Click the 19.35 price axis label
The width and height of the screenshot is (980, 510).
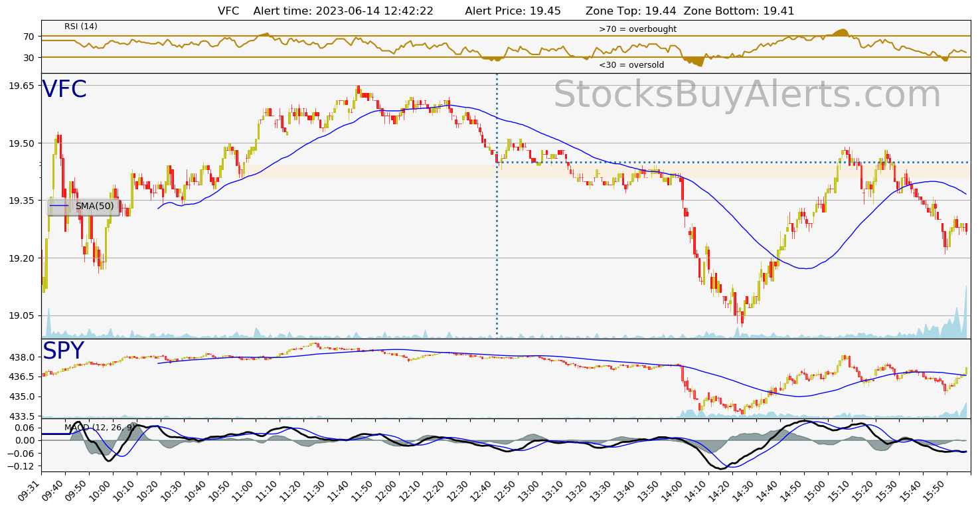tap(22, 201)
